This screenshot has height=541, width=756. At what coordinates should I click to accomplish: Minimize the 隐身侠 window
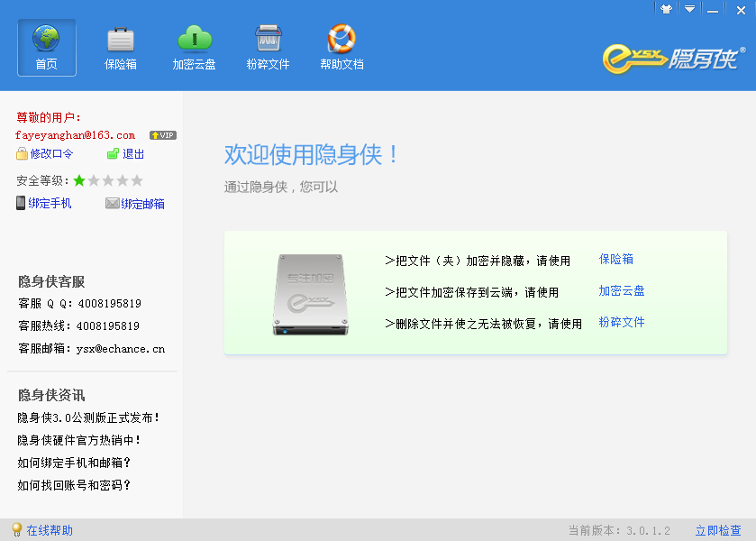[x=713, y=9]
